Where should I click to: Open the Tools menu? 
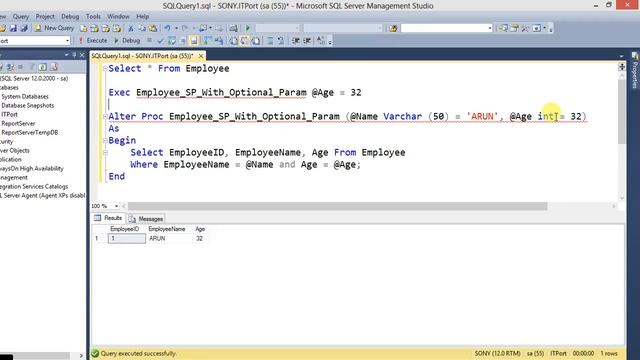(x=93, y=16)
